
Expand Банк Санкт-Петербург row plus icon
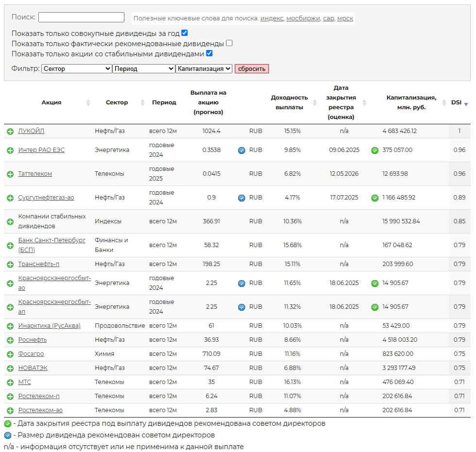(x=10, y=246)
